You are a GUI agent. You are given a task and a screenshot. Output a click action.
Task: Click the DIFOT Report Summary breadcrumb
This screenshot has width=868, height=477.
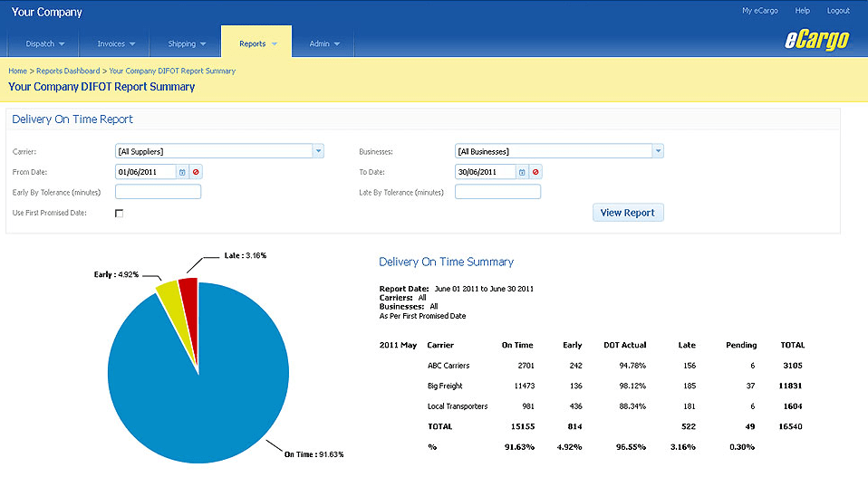(172, 71)
